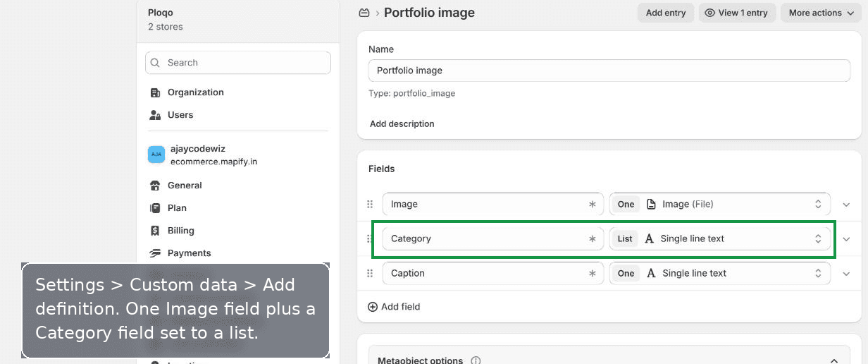Click the View 1 entry button
This screenshot has height=364, width=868.
pyautogui.click(x=738, y=13)
